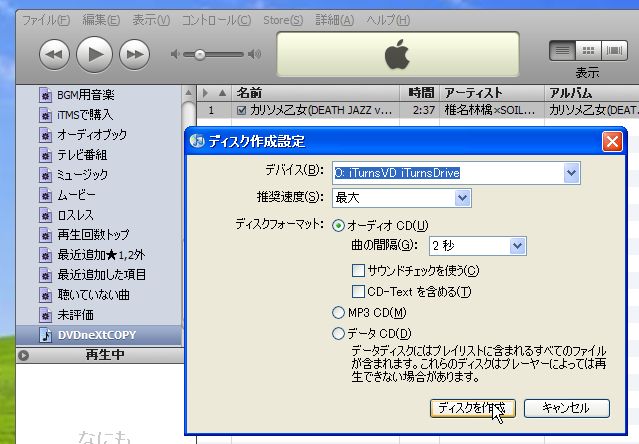
Task: Click the Play button
Action: tap(94, 54)
